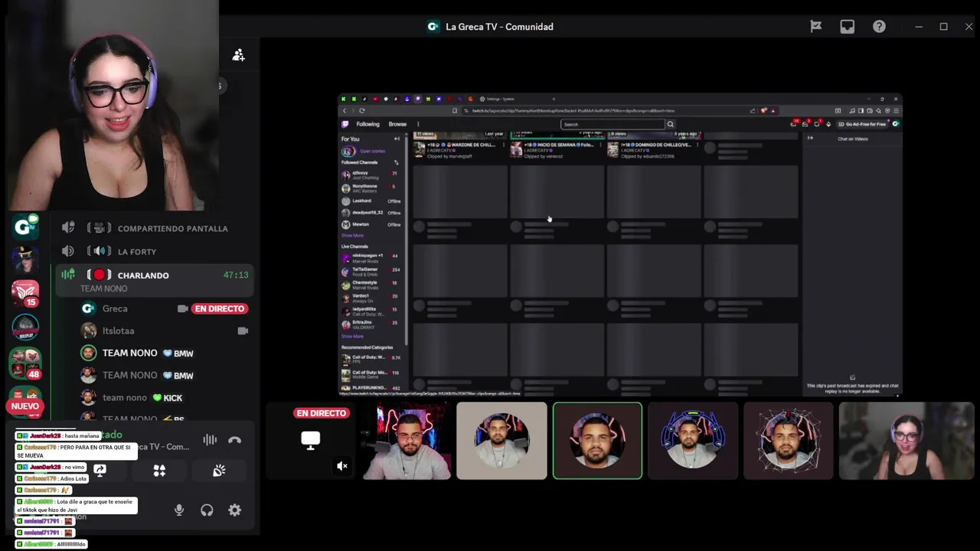Click the flag icon in Discord title bar

pos(815,27)
